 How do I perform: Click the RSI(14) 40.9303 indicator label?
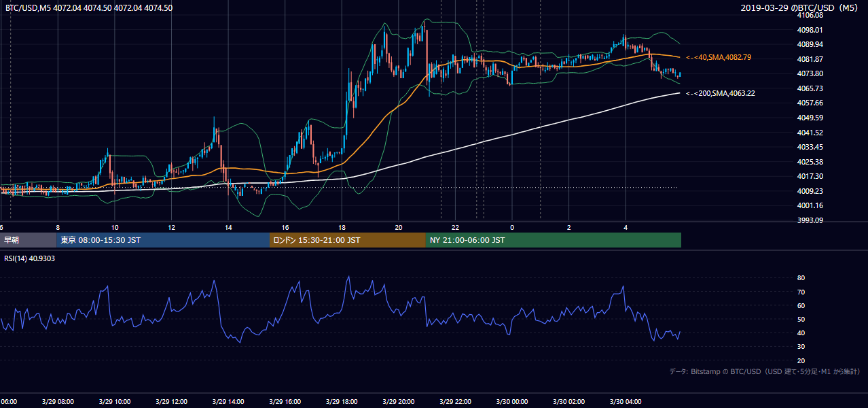coord(30,259)
